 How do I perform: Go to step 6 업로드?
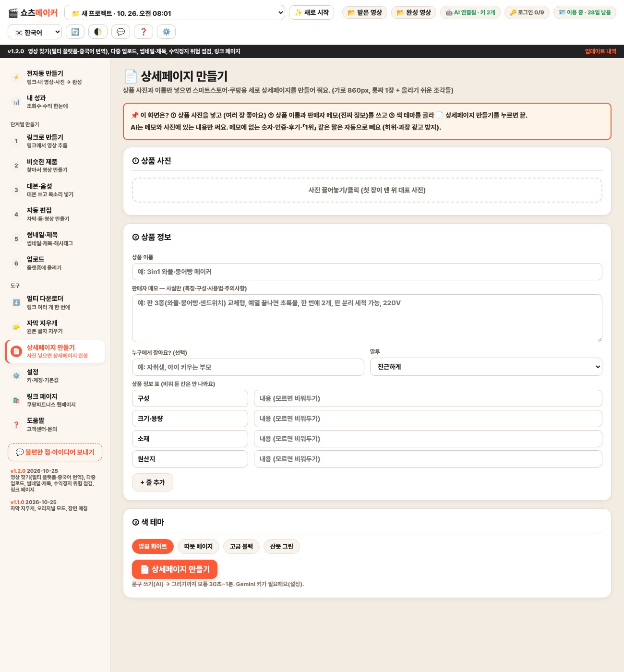[x=55, y=263]
